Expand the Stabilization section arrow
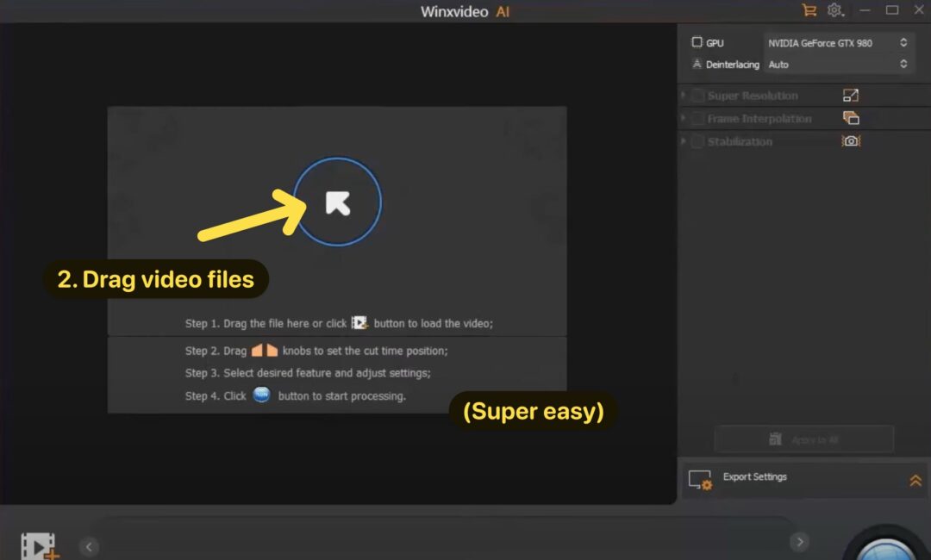 click(684, 141)
